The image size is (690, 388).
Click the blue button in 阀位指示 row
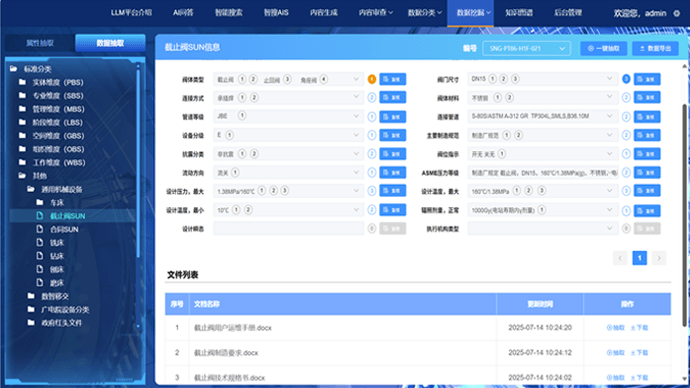pyautogui.click(x=647, y=154)
